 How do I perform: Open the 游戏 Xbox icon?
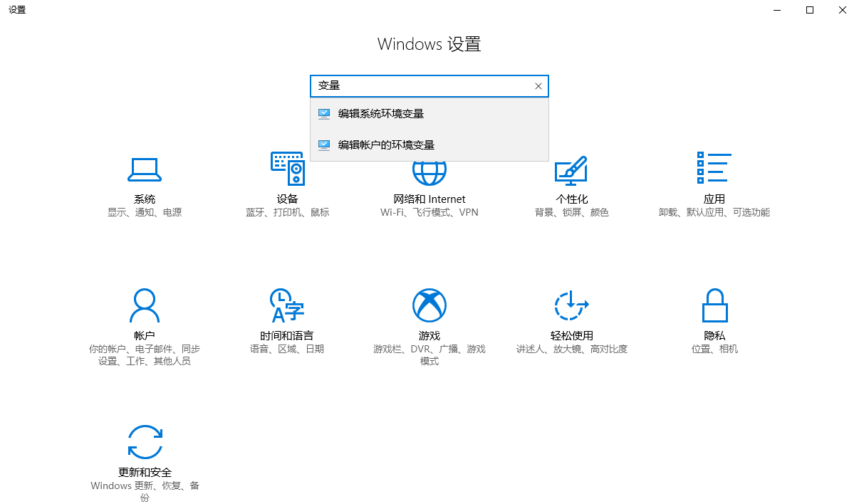[429, 306]
